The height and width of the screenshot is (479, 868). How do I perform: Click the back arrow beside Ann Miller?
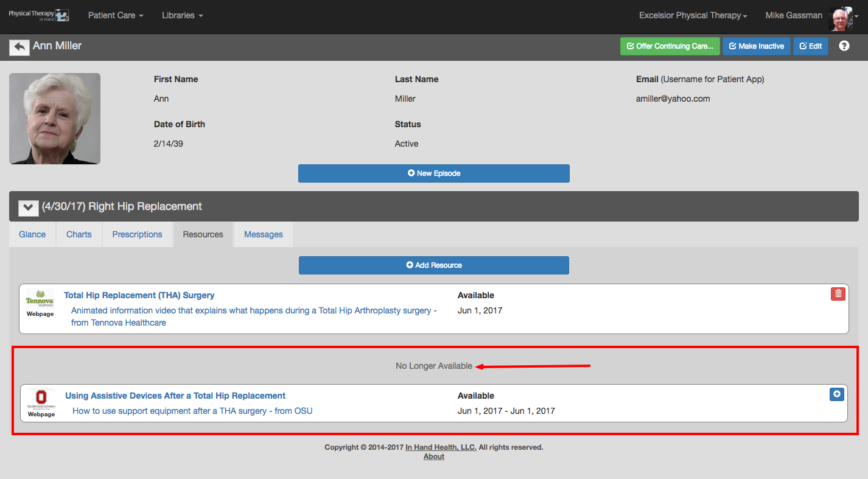[19, 47]
